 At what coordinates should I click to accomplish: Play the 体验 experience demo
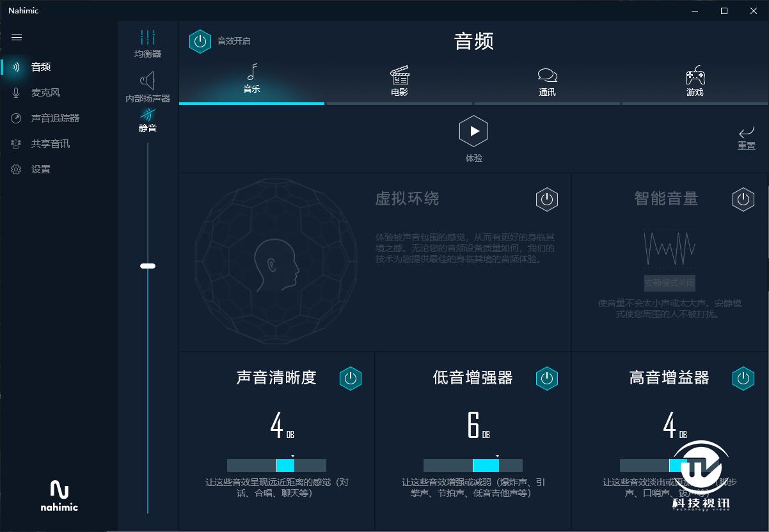473,131
